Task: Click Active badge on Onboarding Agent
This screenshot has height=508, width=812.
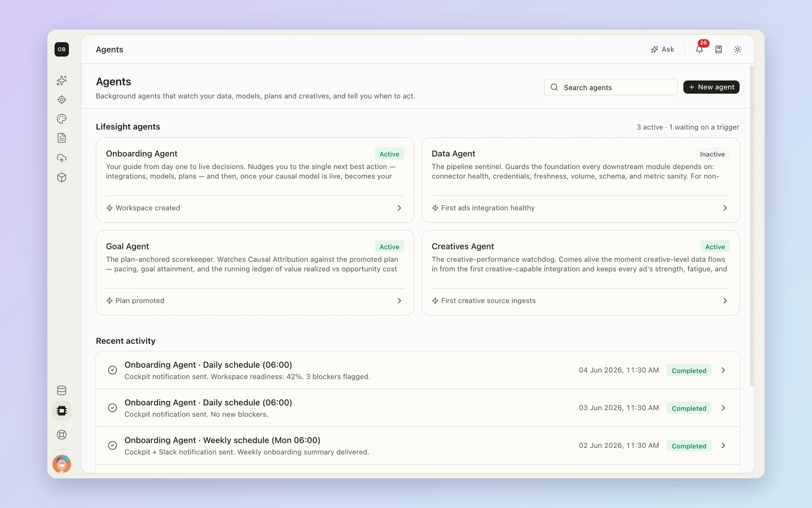Action: pyautogui.click(x=389, y=154)
